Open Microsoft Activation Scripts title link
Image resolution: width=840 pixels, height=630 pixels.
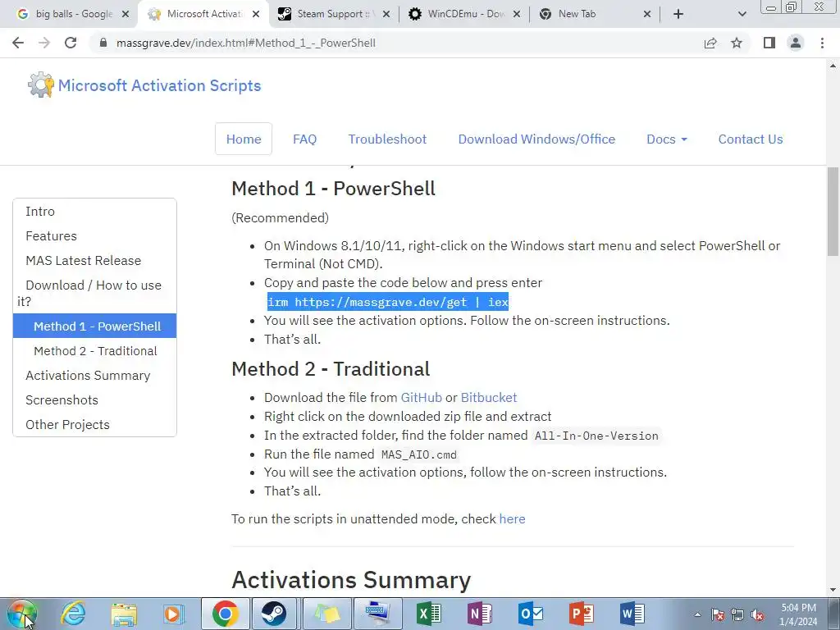pyautogui.click(x=159, y=85)
